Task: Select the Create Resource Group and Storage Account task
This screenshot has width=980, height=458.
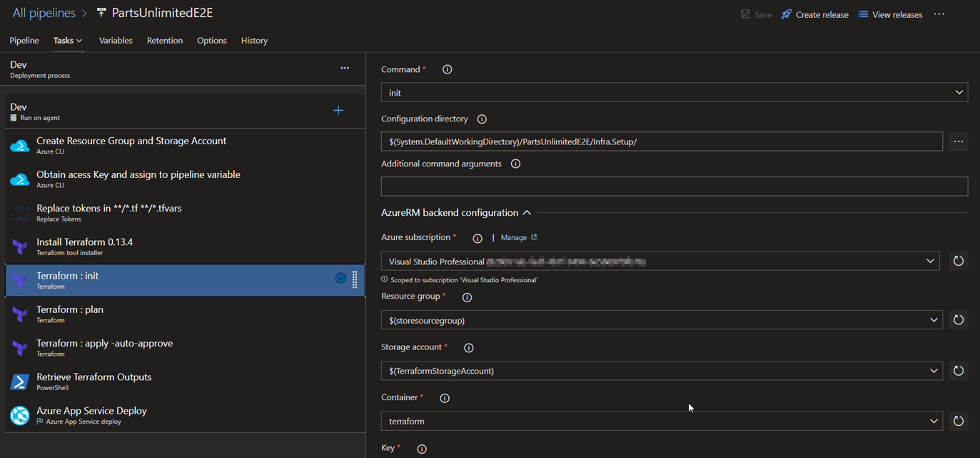Action: tap(185, 146)
